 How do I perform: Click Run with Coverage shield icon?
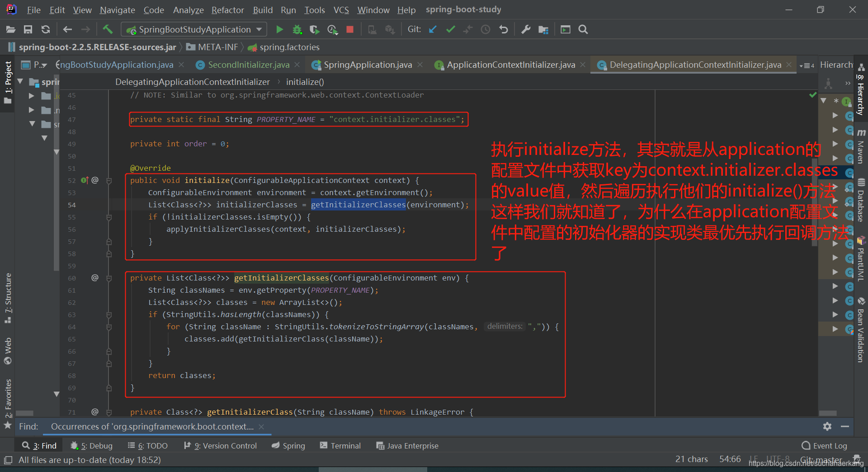314,30
